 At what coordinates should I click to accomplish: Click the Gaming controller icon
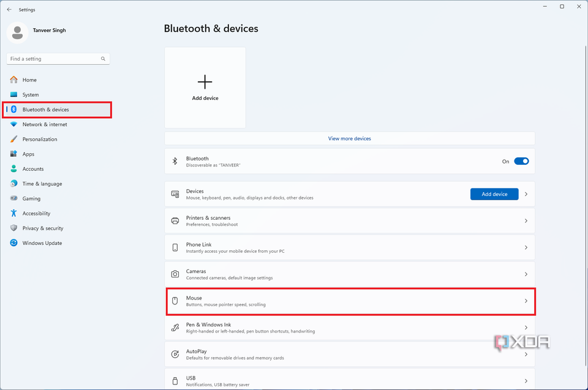14,198
